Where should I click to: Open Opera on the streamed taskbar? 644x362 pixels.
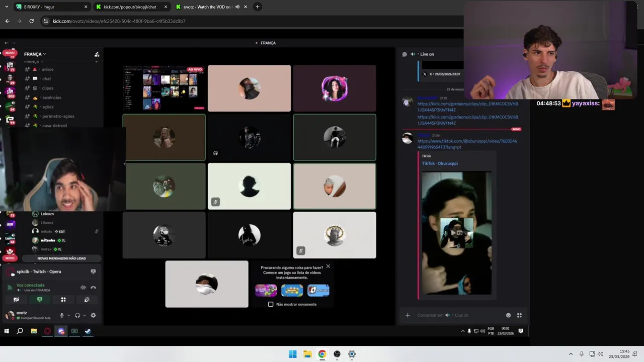[x=47, y=331]
